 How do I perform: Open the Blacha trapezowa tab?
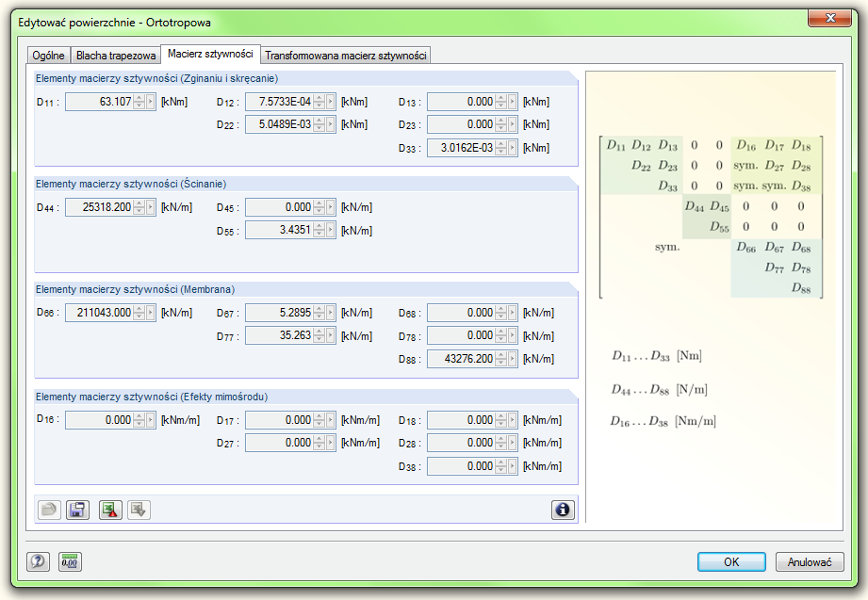pyautogui.click(x=116, y=56)
